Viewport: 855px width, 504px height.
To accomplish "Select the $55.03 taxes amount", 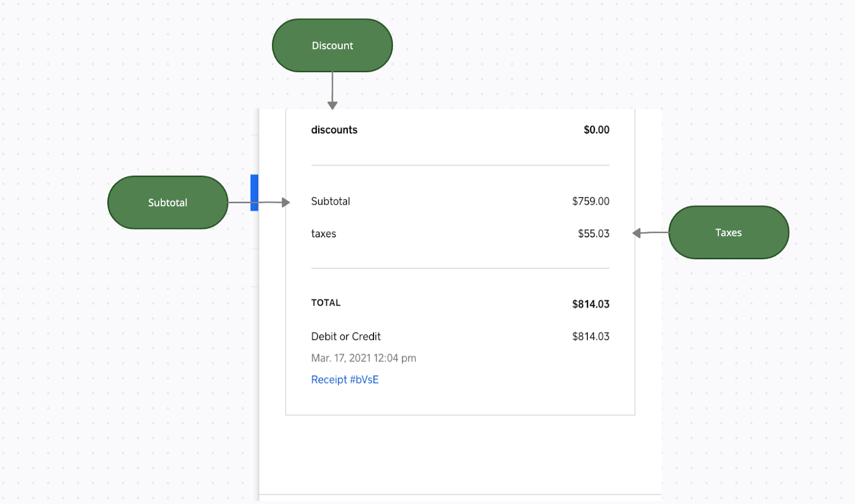I will [x=593, y=234].
